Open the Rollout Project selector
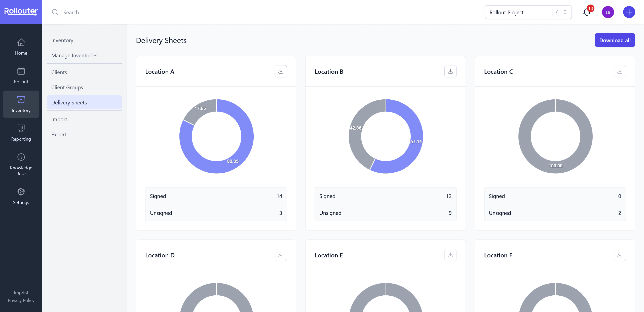Screen dimensions: 644x312 (x=528, y=12)
